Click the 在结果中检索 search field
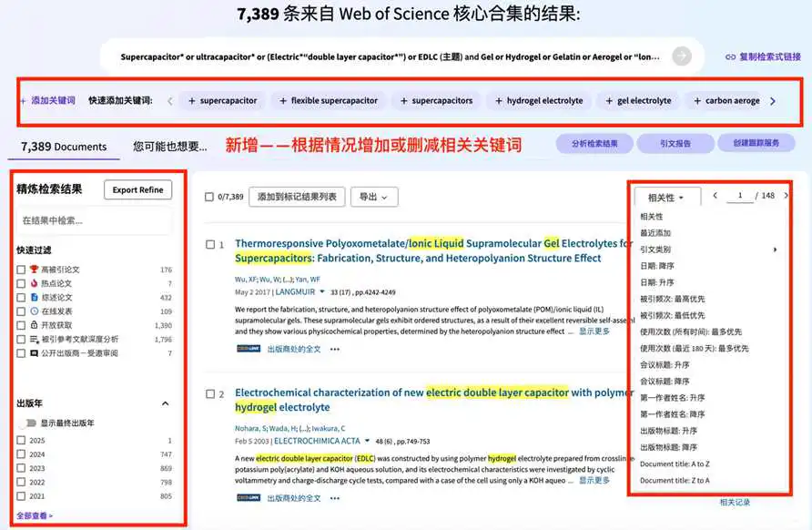812x530 pixels. [94, 220]
